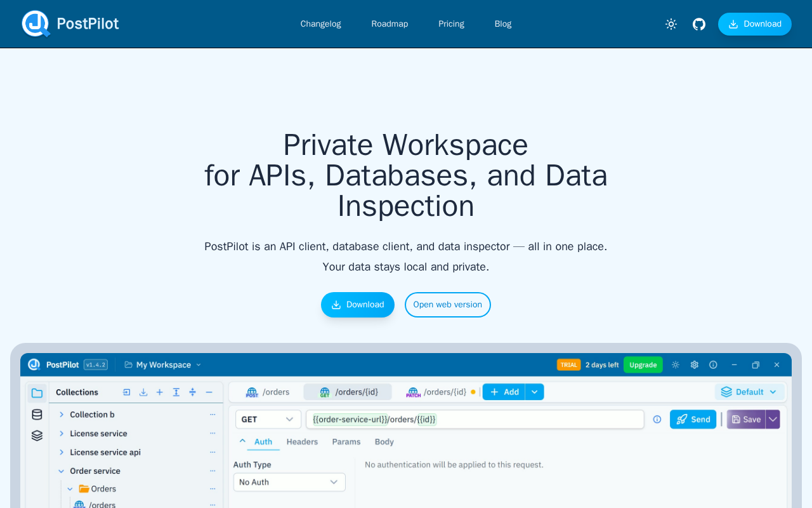Switch to the GET /orders/{id} request tab

348,392
